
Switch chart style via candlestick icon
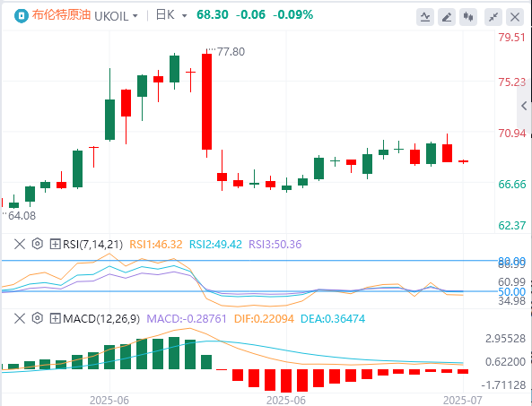[x=468, y=17]
